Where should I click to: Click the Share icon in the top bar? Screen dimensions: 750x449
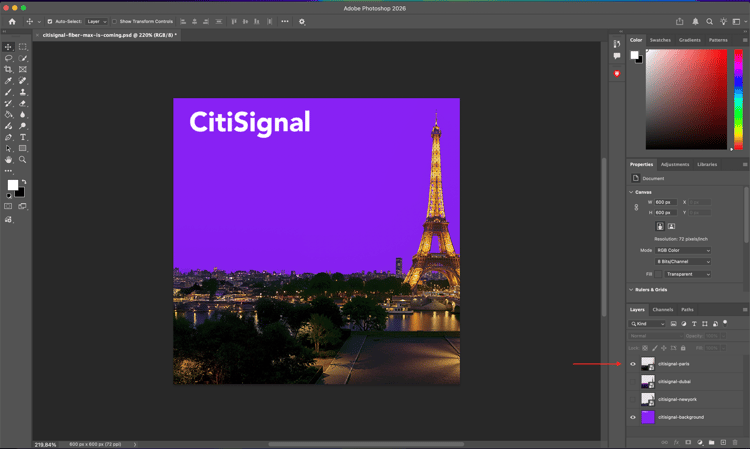(x=680, y=21)
